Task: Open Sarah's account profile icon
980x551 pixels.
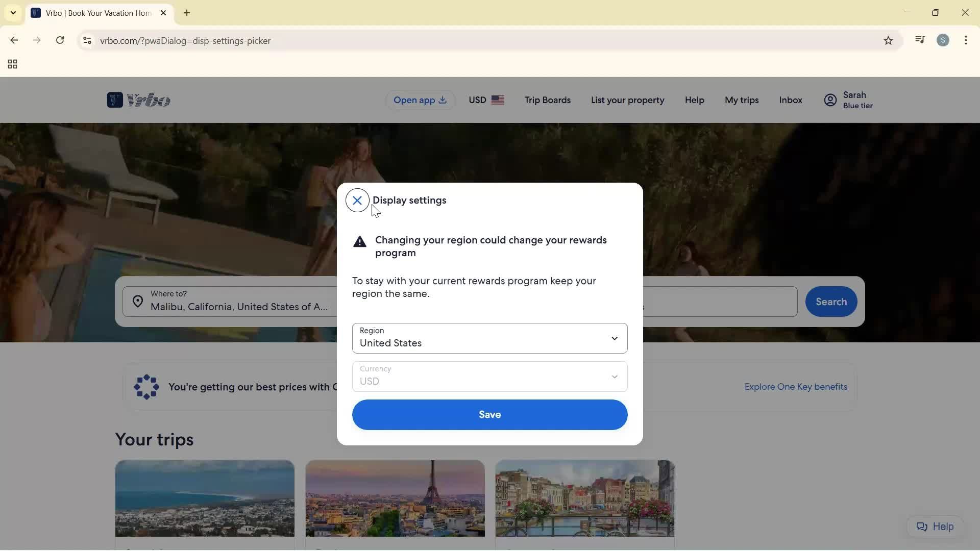Action: (830, 100)
